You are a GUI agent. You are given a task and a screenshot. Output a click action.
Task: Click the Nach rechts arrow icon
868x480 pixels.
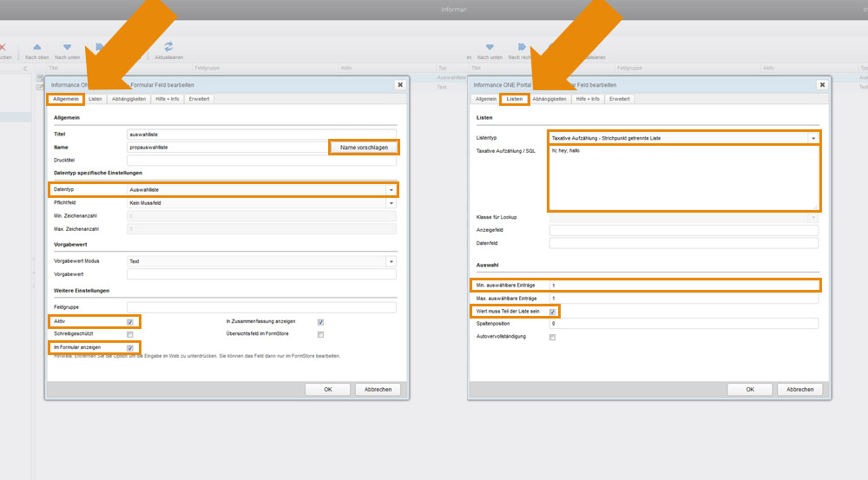tap(522, 47)
